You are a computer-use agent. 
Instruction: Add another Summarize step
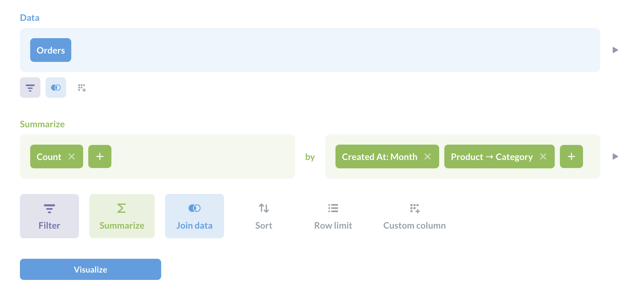[x=122, y=216]
